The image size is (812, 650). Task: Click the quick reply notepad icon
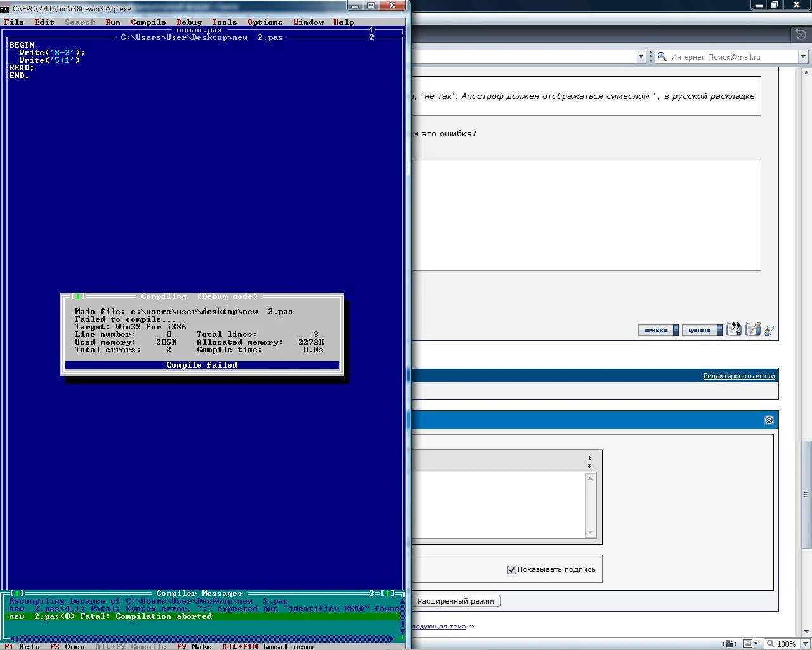pyautogui.click(x=753, y=329)
